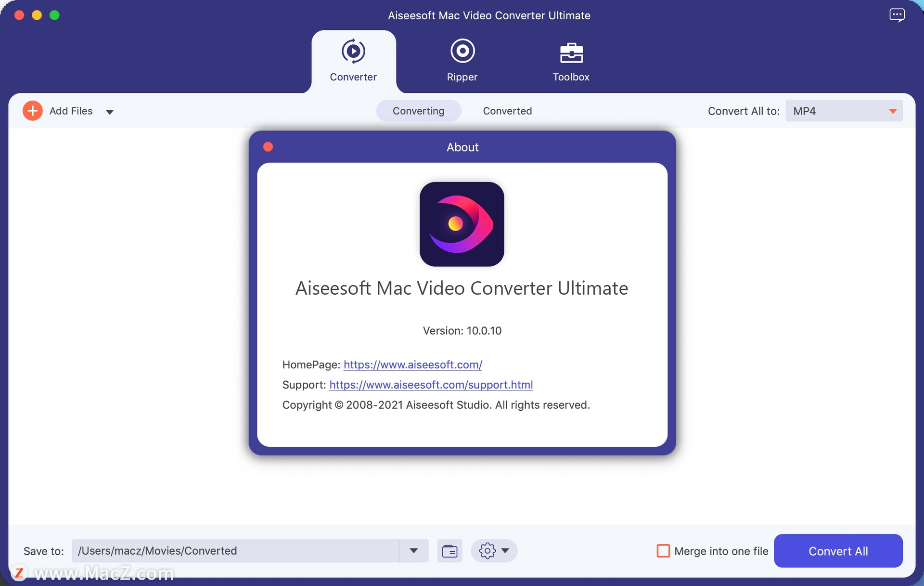Open the Toolbox tab
Viewport: 924px width, 586px height.
coord(571,61)
